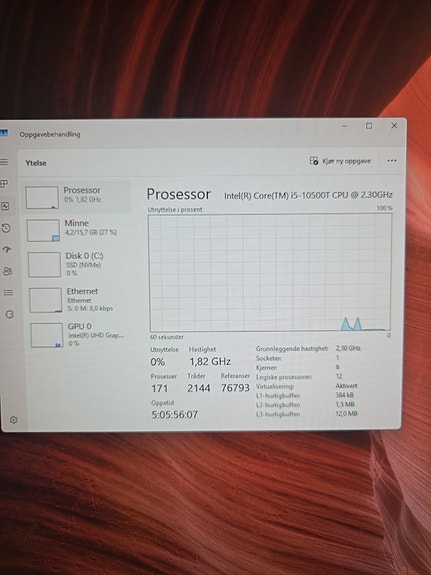Open the Services icon in sidebar

click(10, 314)
